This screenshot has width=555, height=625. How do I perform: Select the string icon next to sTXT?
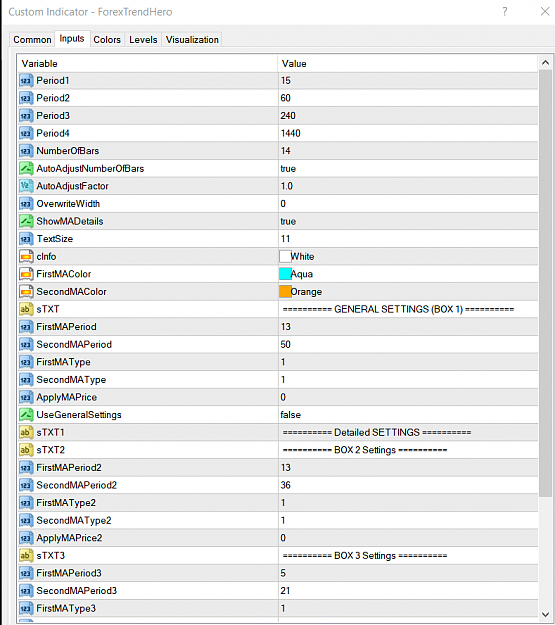(x=26, y=309)
